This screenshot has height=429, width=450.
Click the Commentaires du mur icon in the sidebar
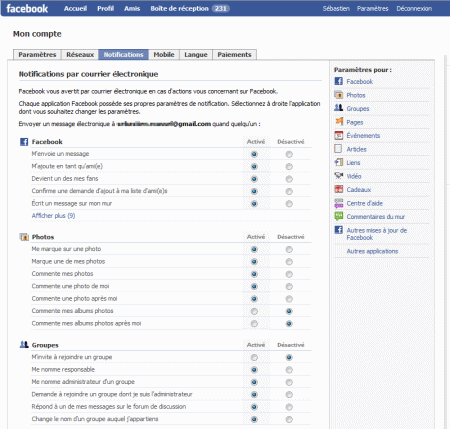pyautogui.click(x=339, y=216)
